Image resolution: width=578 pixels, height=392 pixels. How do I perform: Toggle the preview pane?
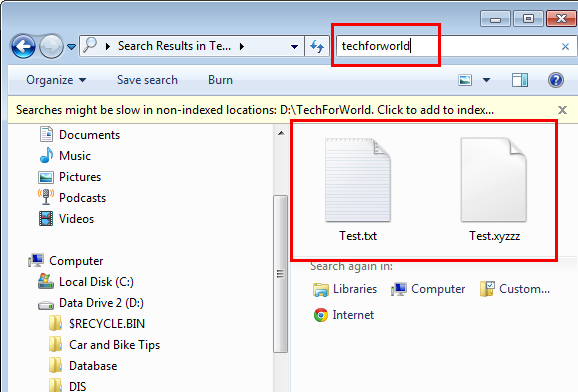tap(520, 80)
